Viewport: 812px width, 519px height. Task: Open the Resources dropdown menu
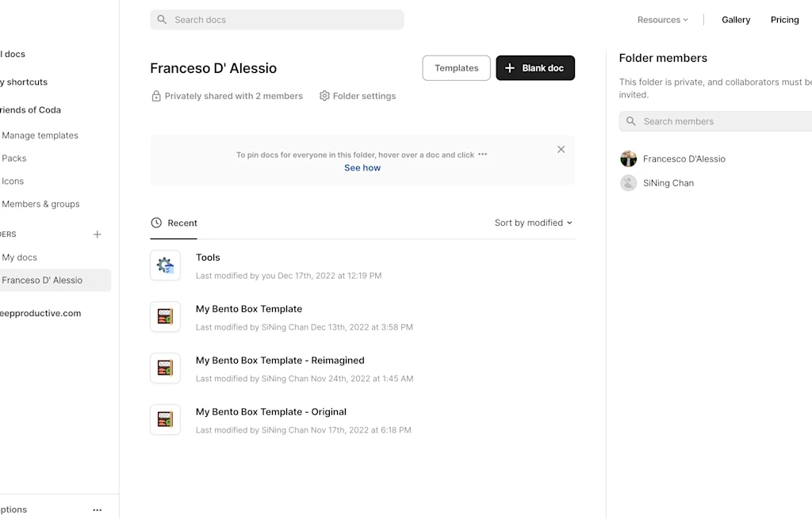(662, 20)
